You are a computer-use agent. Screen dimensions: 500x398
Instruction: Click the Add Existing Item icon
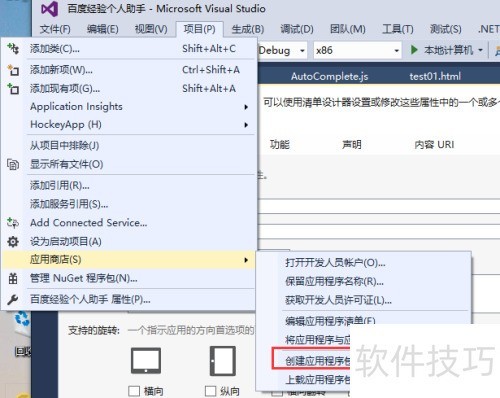[x=13, y=89]
